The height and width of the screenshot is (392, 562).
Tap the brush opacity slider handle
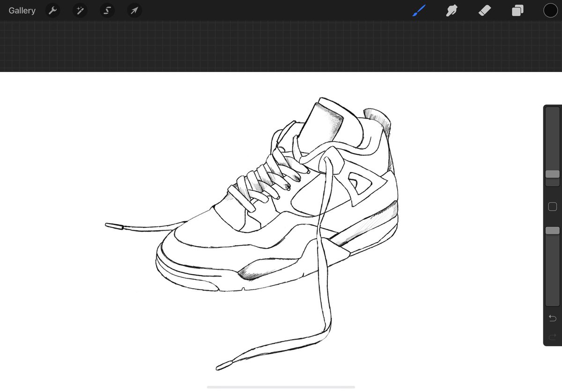(x=553, y=231)
